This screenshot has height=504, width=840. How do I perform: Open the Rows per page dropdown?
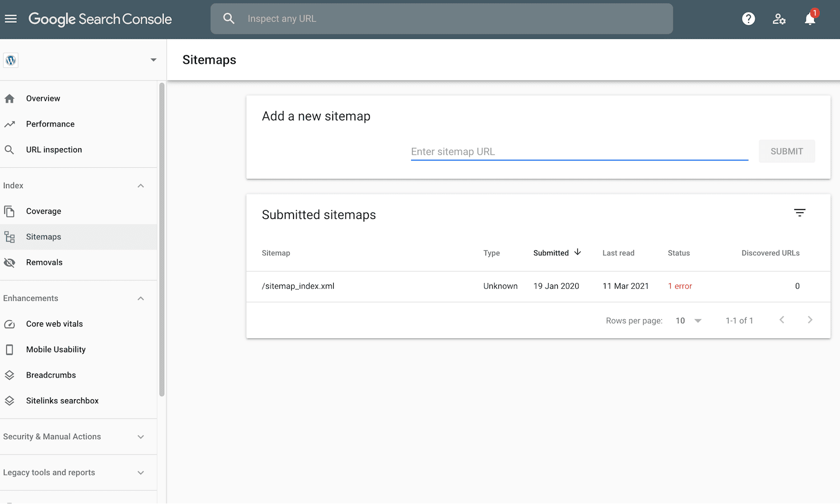[x=688, y=320]
